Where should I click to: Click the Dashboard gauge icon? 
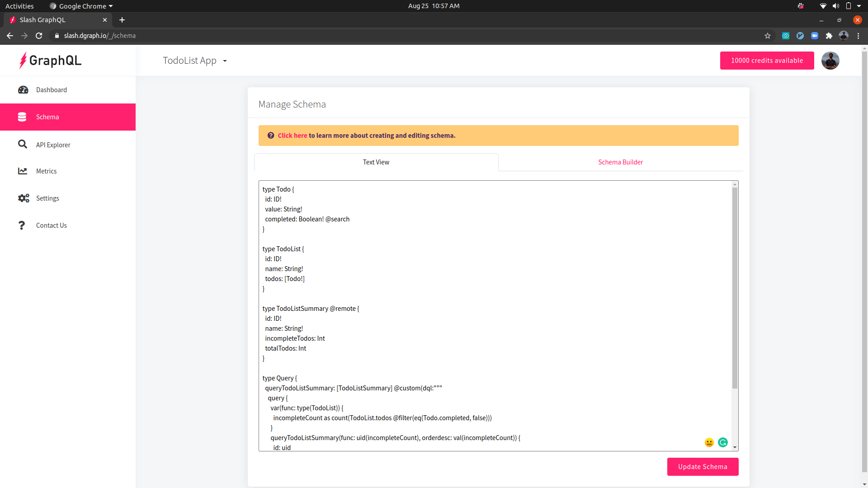tap(23, 90)
